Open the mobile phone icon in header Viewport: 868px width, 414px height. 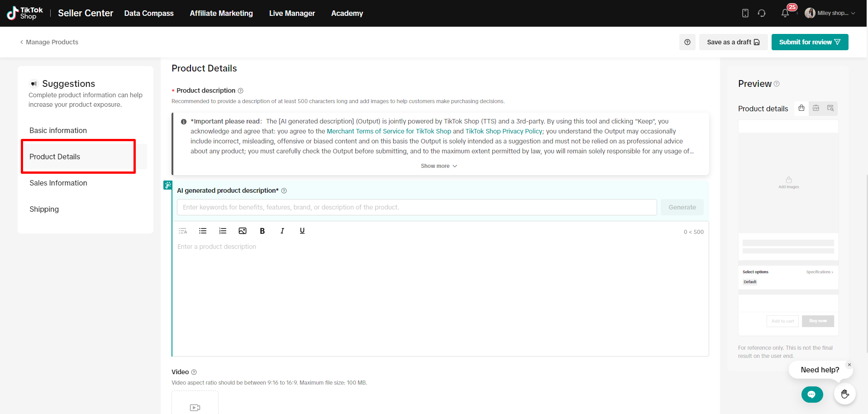pos(745,13)
